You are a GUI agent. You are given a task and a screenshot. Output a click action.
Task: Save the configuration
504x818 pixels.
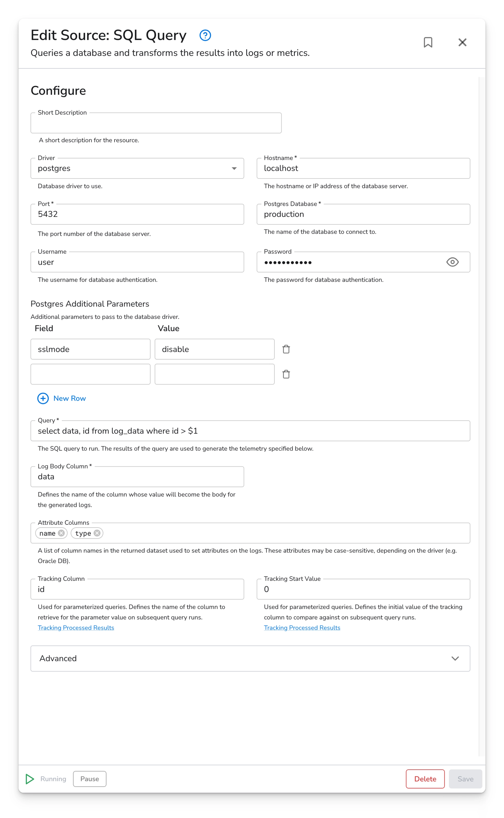[x=465, y=779]
